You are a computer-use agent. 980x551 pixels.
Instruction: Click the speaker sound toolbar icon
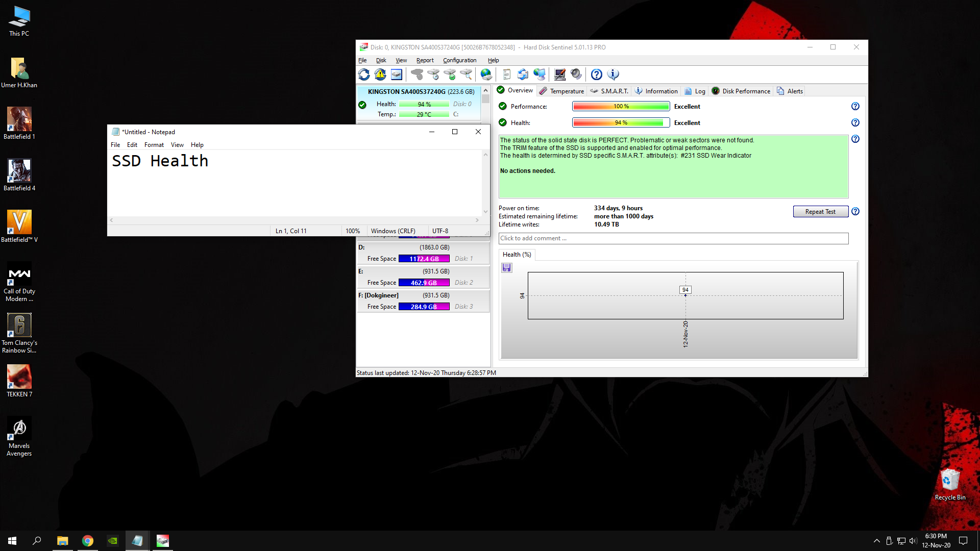(576, 74)
